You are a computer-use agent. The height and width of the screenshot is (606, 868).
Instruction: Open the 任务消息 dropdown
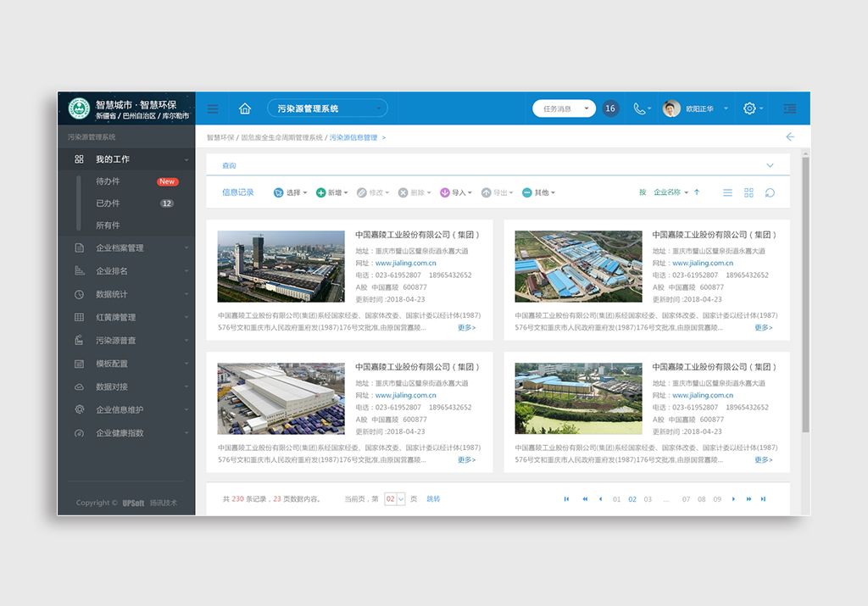pos(564,108)
